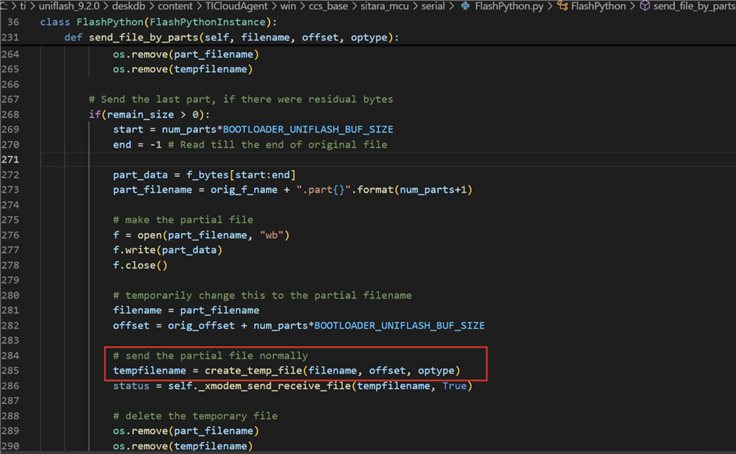Click '_xmodem_send_receive_file' call on line 286
This screenshot has height=454, width=736.
pos(274,386)
